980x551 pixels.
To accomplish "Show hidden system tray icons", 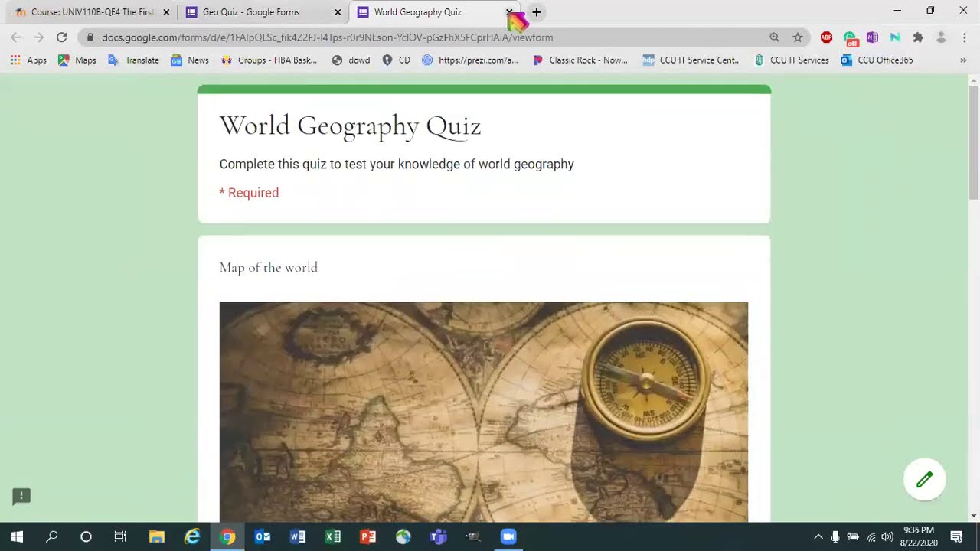I will (818, 536).
